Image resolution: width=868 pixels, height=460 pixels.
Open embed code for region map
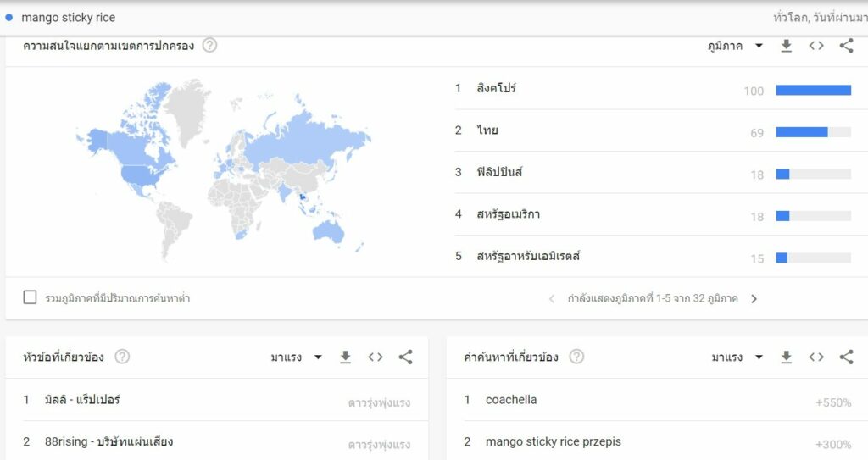pos(816,46)
